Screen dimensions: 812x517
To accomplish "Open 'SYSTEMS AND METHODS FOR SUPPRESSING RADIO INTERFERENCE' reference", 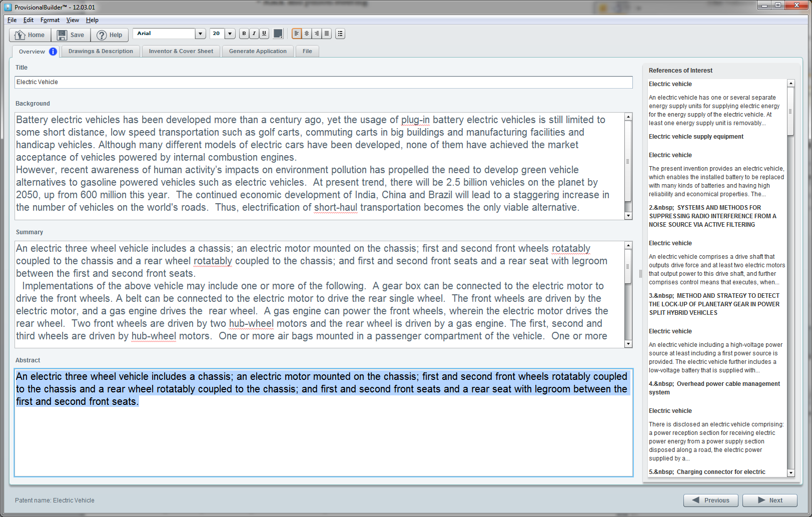I will point(713,216).
